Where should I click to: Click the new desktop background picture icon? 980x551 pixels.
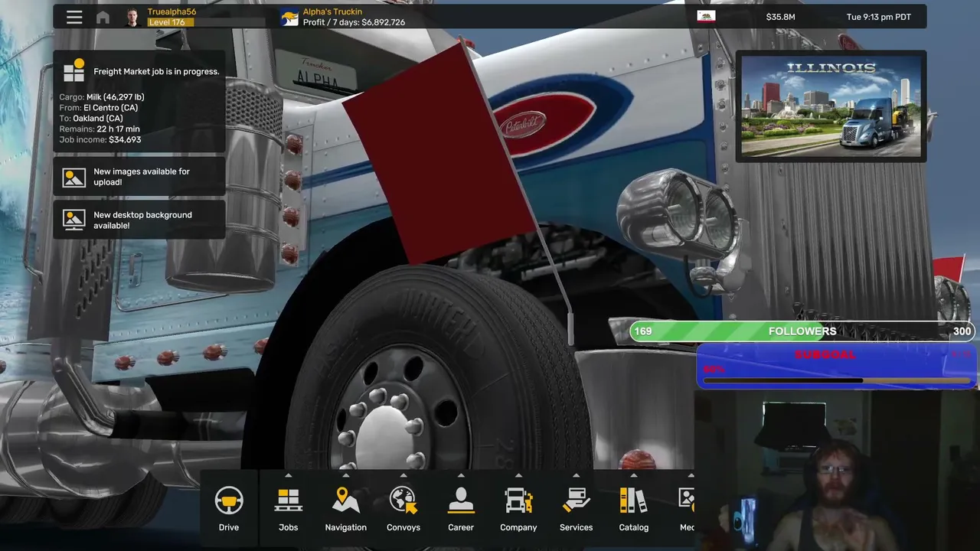74,220
